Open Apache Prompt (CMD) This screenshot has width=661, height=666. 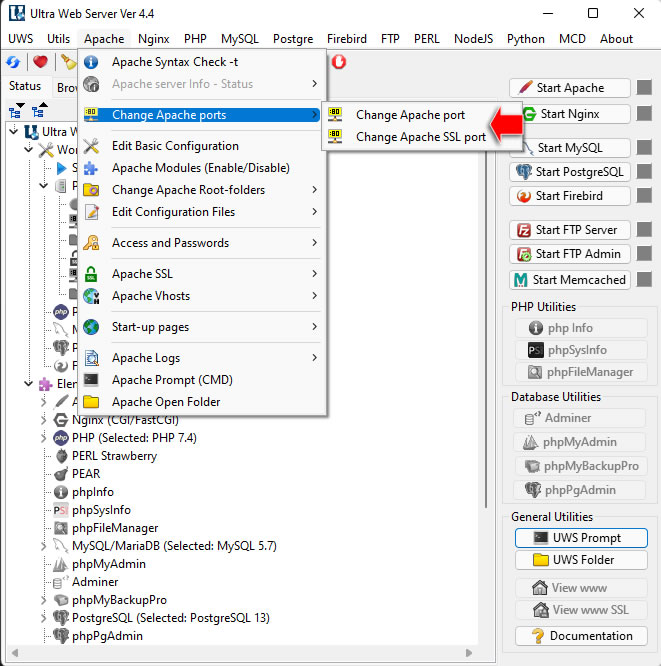pos(202,380)
